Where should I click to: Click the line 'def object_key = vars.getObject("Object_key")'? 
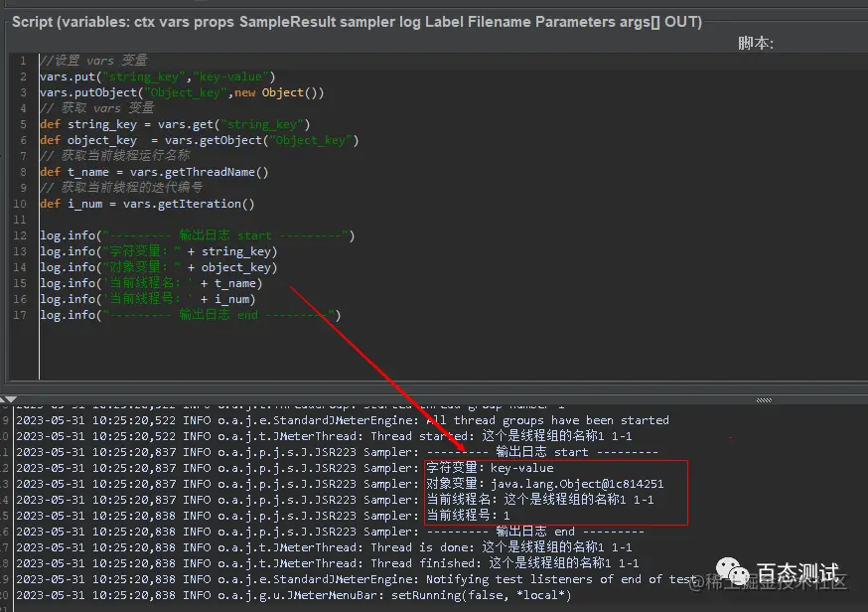(200, 140)
